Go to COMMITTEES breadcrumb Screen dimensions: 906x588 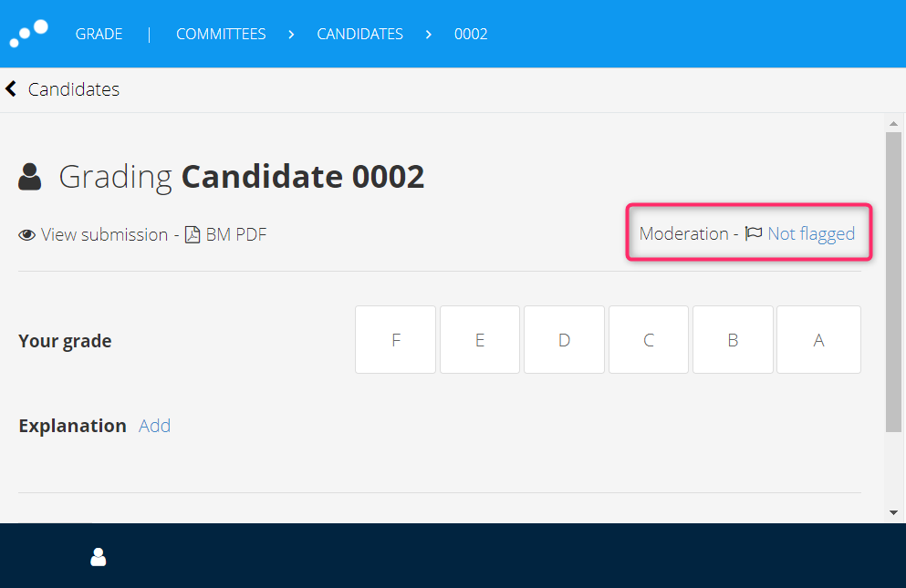(x=221, y=34)
